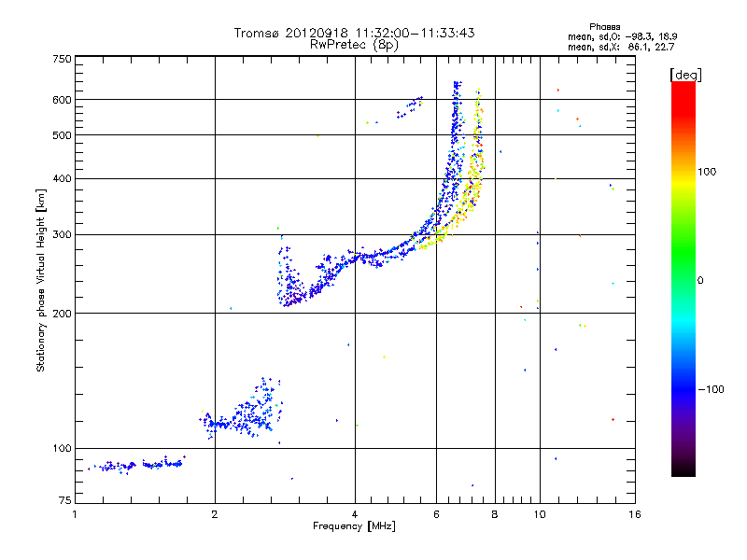Click the black bottom of the colorbar
The width and height of the screenshot is (747, 560).
[684, 470]
